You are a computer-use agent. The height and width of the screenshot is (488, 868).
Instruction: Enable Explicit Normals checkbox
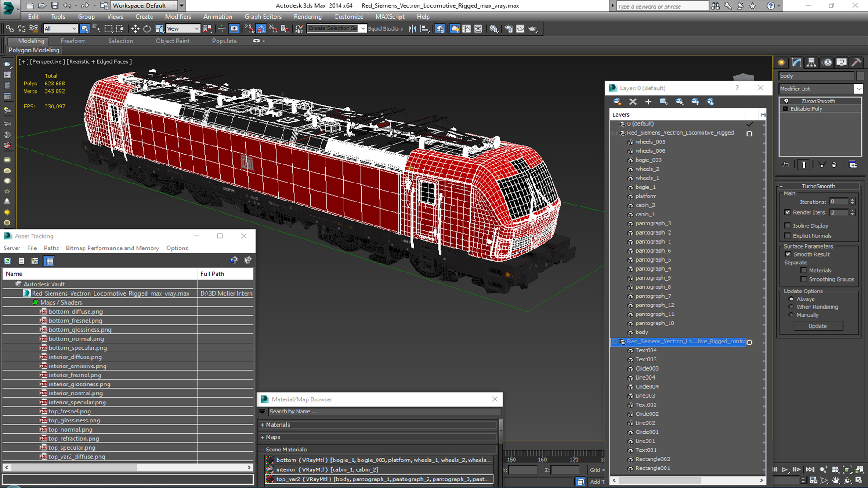coord(788,235)
